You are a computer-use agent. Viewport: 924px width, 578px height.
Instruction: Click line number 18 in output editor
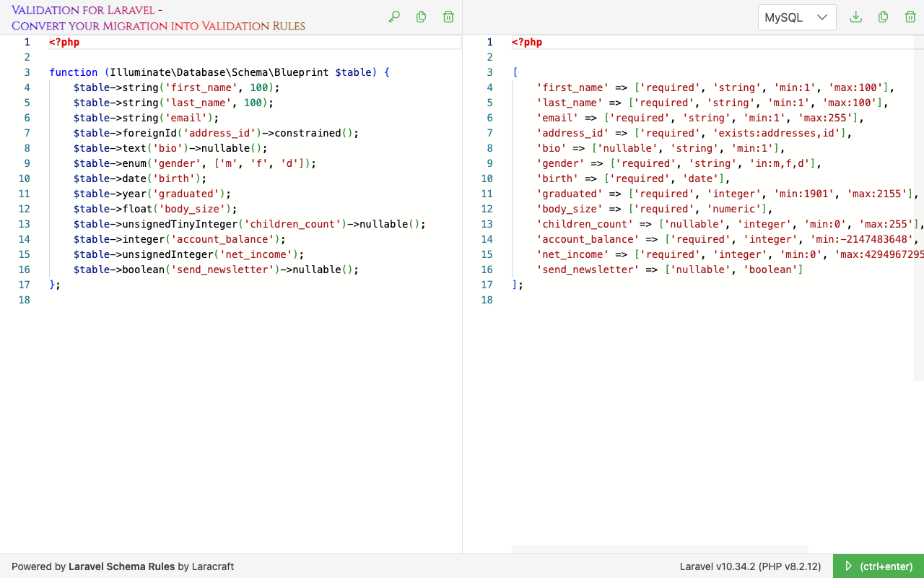(x=487, y=300)
